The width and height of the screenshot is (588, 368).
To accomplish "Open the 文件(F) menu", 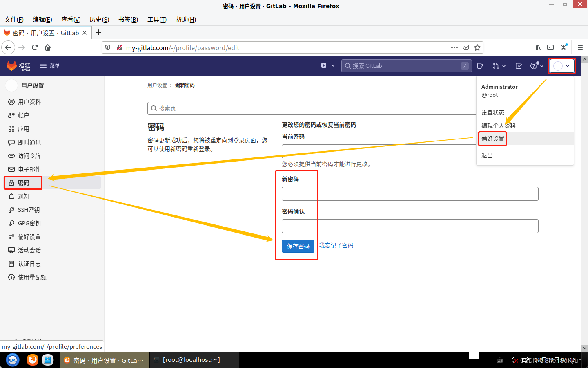I will tap(14, 19).
